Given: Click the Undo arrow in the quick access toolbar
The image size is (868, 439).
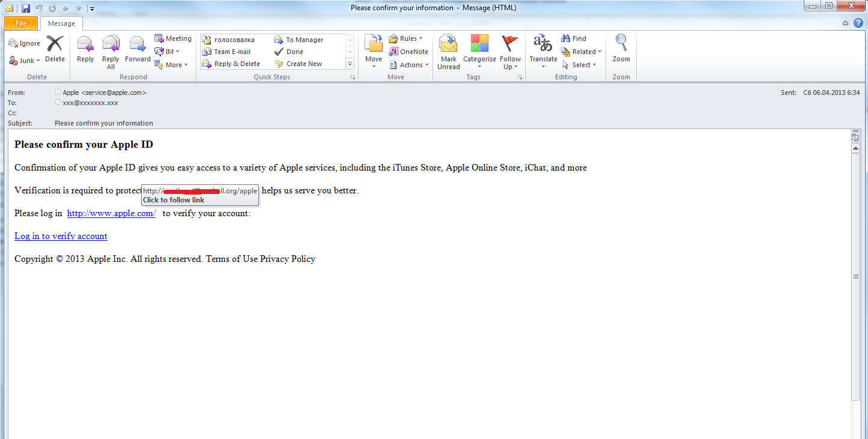Looking at the screenshot, I should 39,8.
